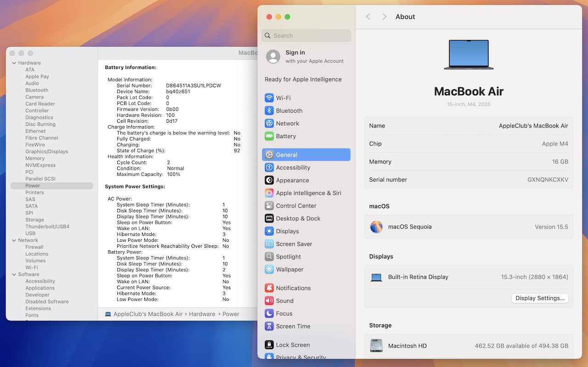Click the 16 GB memory value
588x367 pixels.
[x=560, y=161]
